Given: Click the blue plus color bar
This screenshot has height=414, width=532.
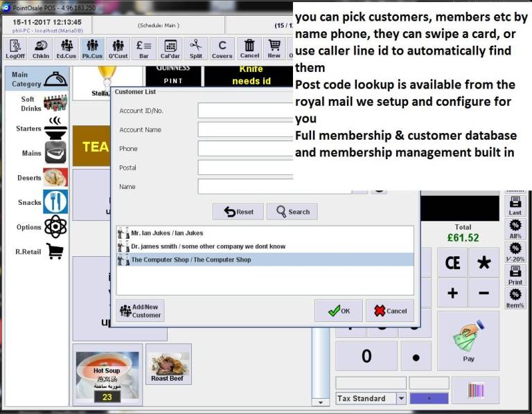Looking at the screenshot, I should tap(428, 398).
